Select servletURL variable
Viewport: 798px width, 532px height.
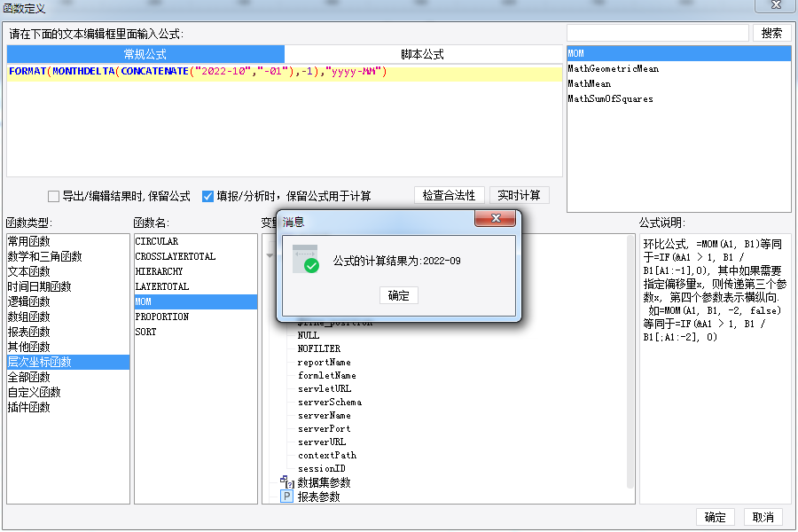325,388
